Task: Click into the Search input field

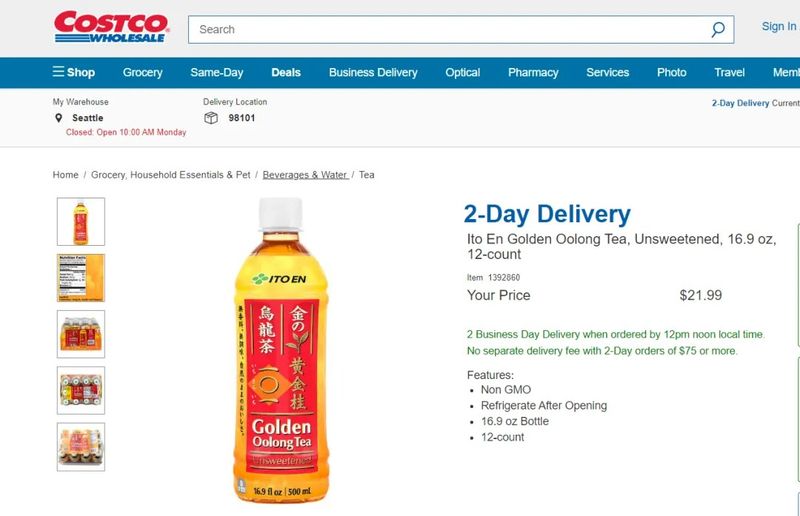Action: [x=449, y=30]
